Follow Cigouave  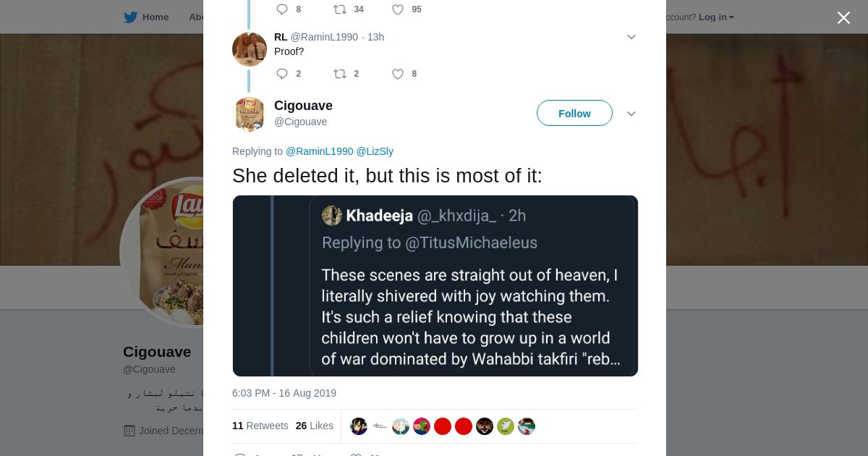(574, 114)
